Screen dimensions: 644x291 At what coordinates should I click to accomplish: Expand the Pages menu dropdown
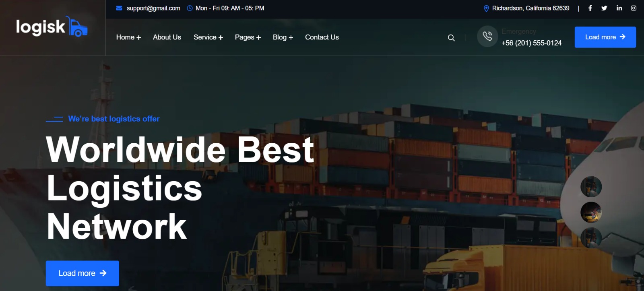click(248, 37)
